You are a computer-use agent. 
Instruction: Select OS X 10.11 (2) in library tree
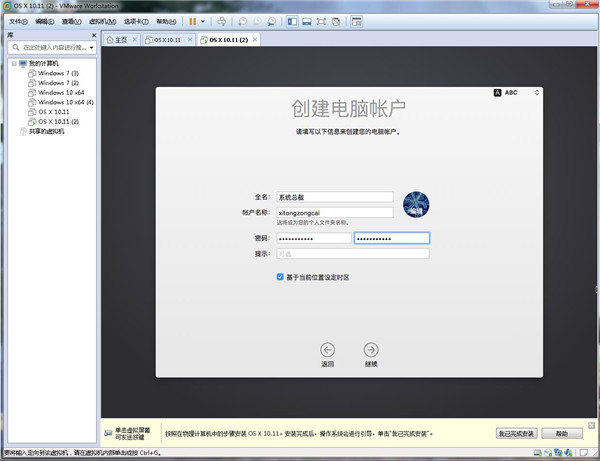pyautogui.click(x=54, y=122)
